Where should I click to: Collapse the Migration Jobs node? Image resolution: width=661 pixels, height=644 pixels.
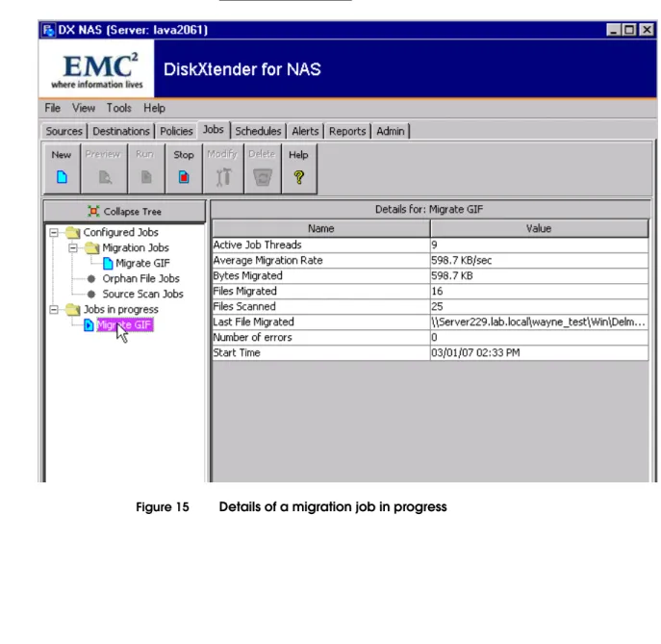pos(73,247)
